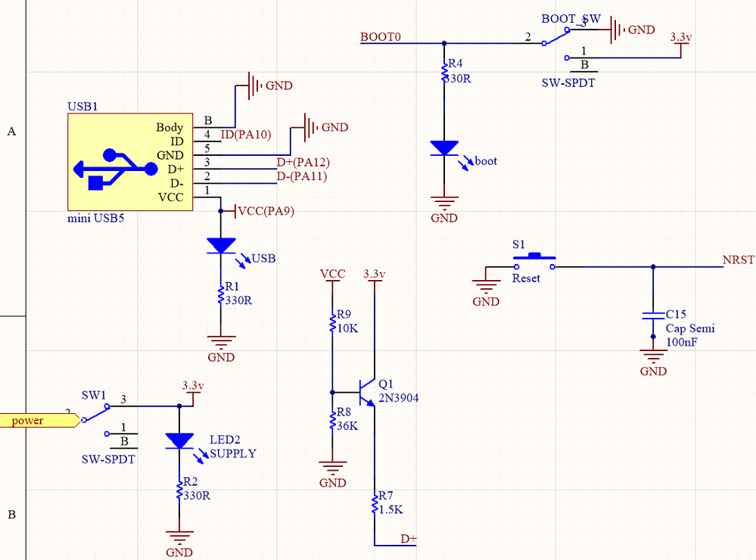Select the SW1 SPDT switch symbol
This screenshot has height=560, width=756.
click(96, 420)
